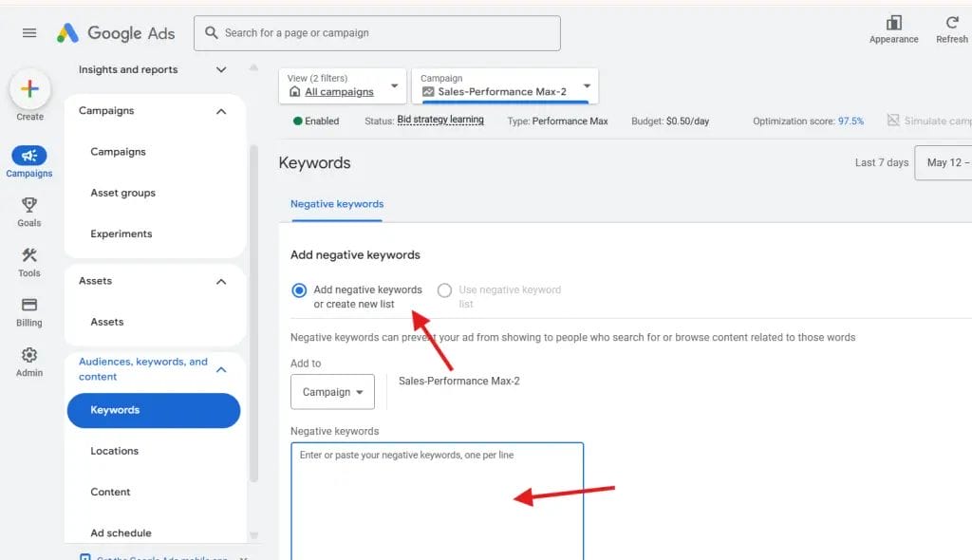Open the 97.5% optimization score link

(852, 121)
